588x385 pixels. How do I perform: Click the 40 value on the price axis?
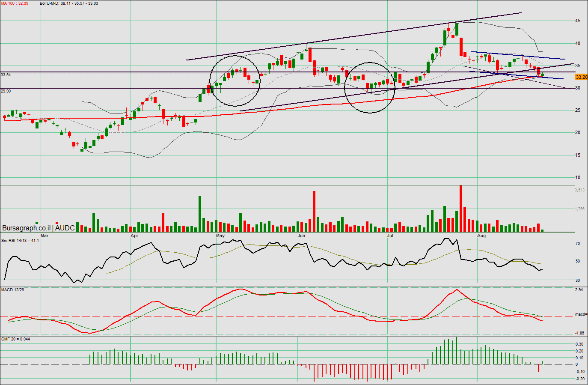point(578,43)
